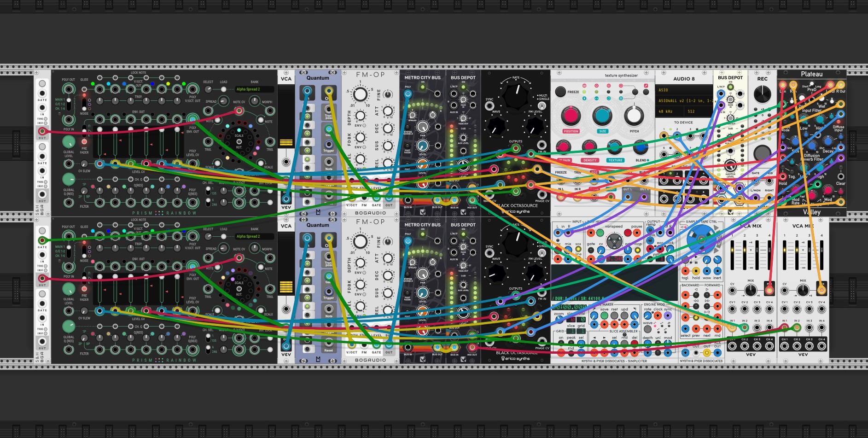Click the BUS IN jack on upper Metro City Bus
Image resolution: width=868 pixels, height=438 pixels.
click(408, 200)
